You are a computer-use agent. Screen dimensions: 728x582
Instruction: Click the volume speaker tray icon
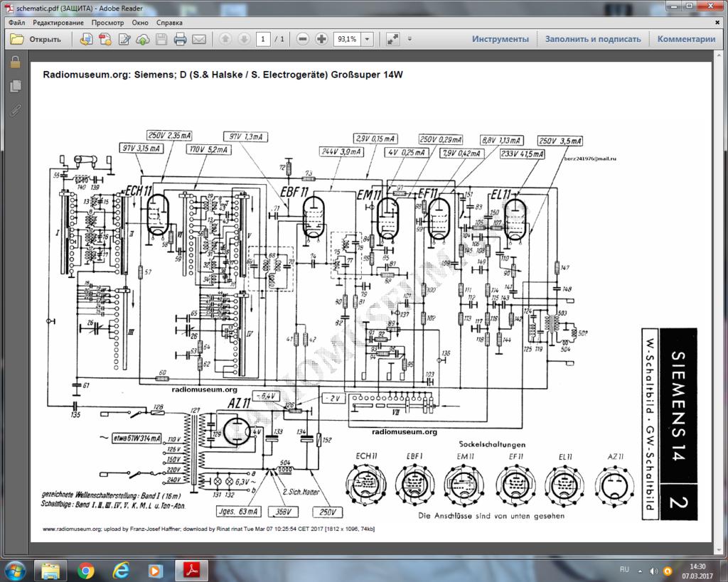[x=654, y=571]
